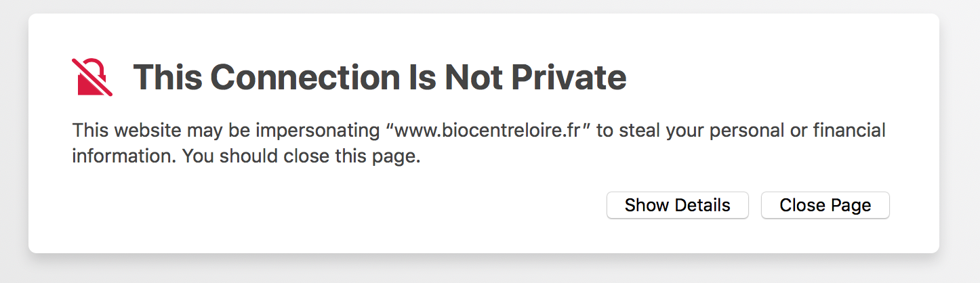Click the word "Private" in the title

tap(569, 77)
